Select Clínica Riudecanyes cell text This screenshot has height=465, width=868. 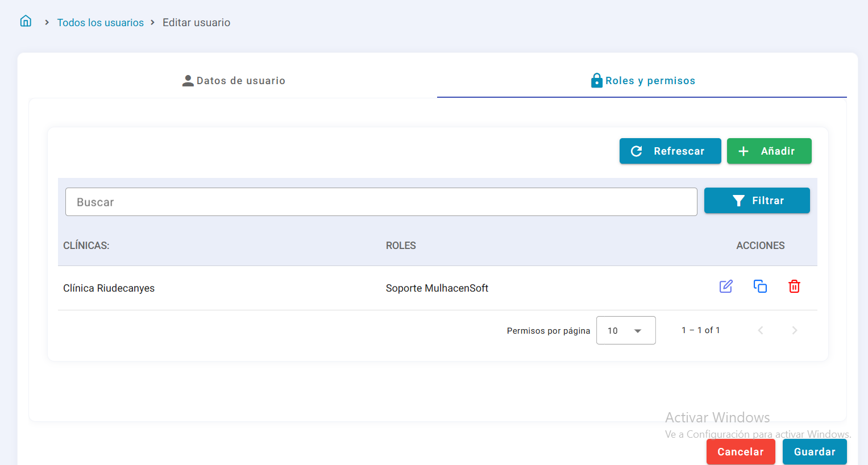pyautogui.click(x=109, y=288)
